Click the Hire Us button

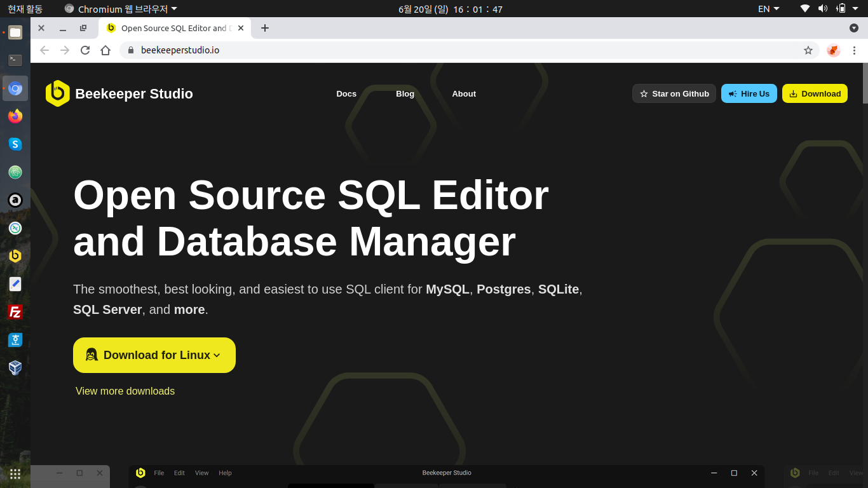pyautogui.click(x=749, y=93)
